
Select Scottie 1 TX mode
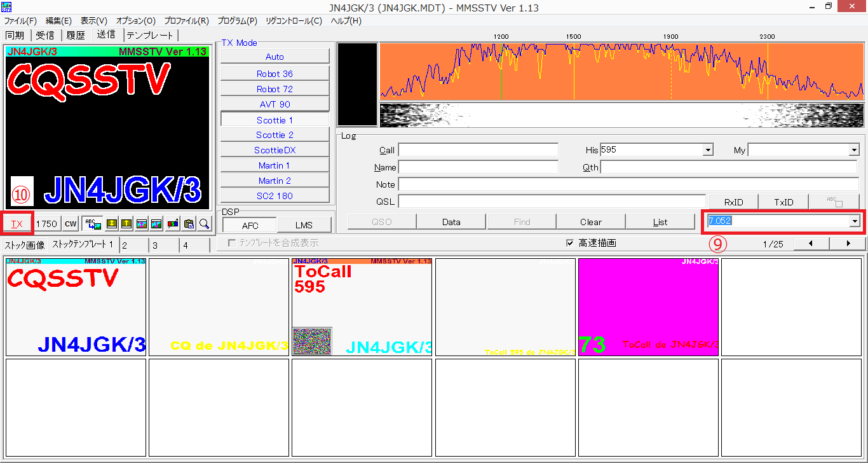(275, 120)
